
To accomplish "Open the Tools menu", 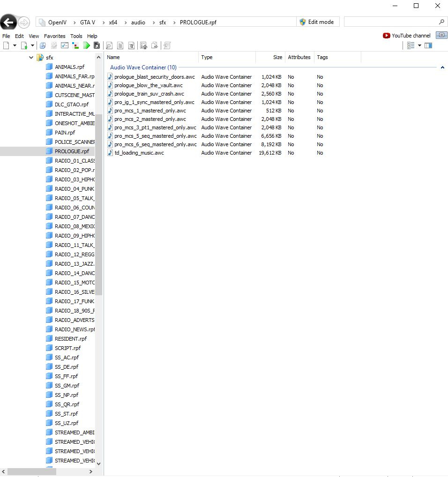I will (76, 36).
